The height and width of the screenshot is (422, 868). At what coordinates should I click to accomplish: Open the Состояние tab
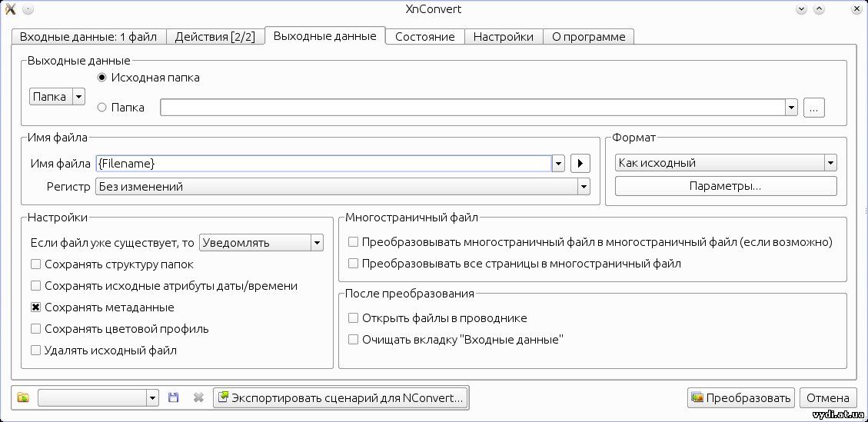pyautogui.click(x=424, y=37)
